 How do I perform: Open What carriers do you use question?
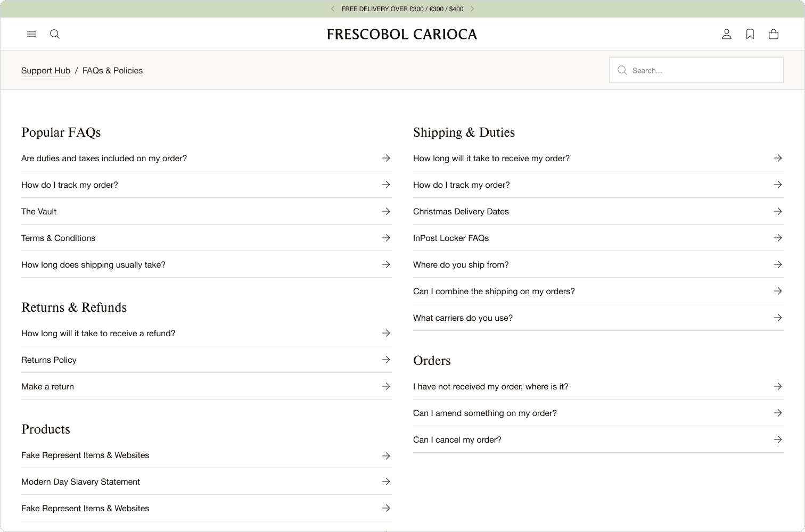pos(598,318)
